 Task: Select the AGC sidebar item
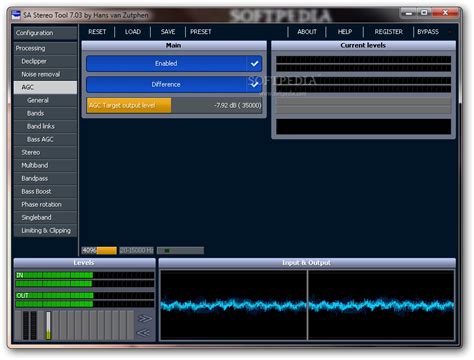[x=45, y=87]
